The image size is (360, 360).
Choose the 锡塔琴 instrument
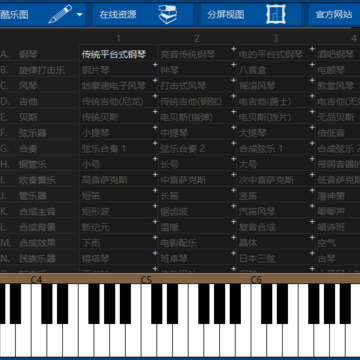pyautogui.click(x=96, y=259)
